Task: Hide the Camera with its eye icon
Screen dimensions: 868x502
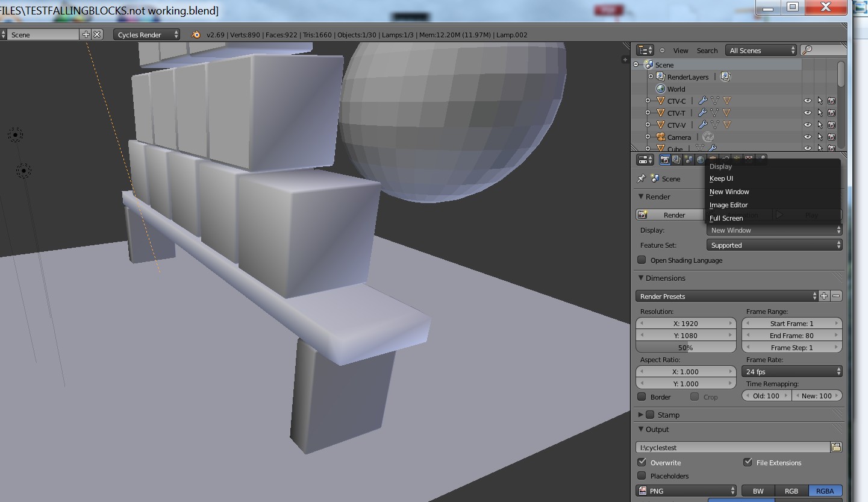Action: [808, 137]
